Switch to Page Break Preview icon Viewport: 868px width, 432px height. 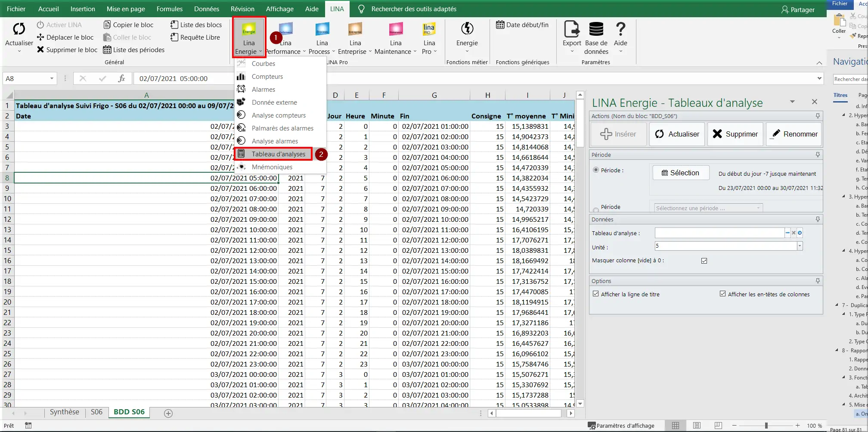(x=718, y=426)
